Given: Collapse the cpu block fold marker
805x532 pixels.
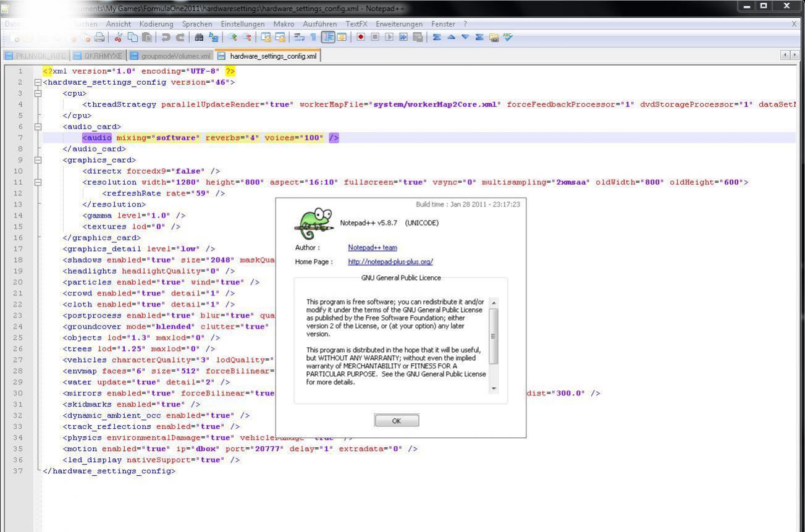Looking at the screenshot, I should tap(38, 93).
